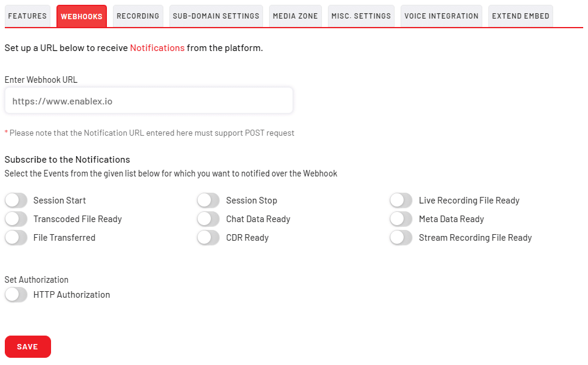Enable File Transferred event toggle
This screenshot has width=588, height=365.
[16, 238]
